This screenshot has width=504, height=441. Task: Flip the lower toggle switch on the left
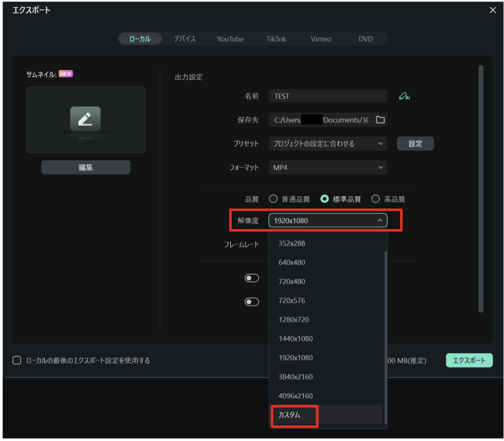click(252, 302)
